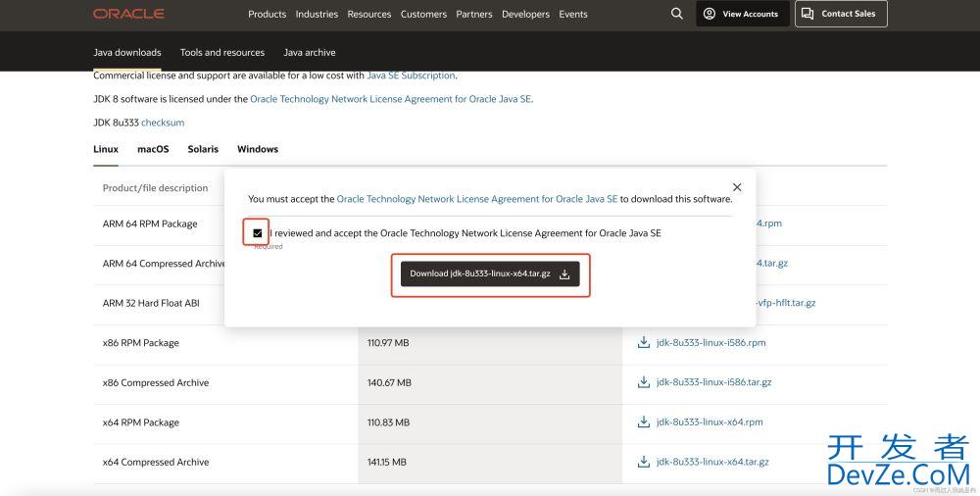Open the Developers menu
This screenshot has width=980, height=496.
(525, 14)
